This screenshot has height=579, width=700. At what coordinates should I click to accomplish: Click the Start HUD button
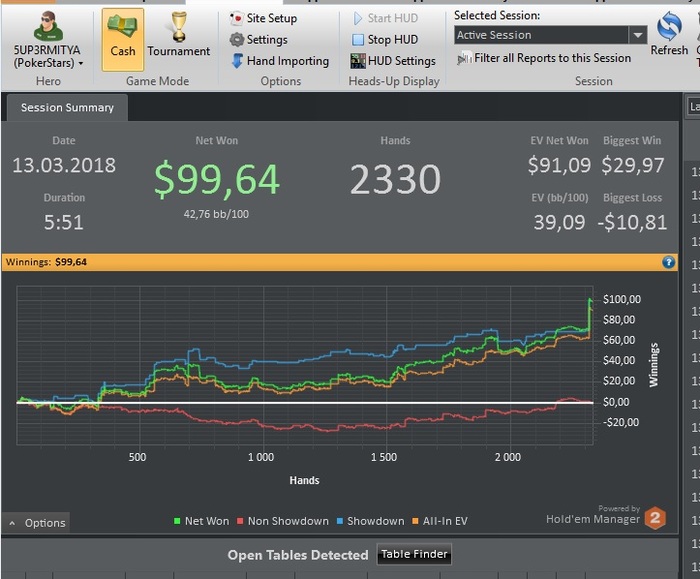pos(386,18)
